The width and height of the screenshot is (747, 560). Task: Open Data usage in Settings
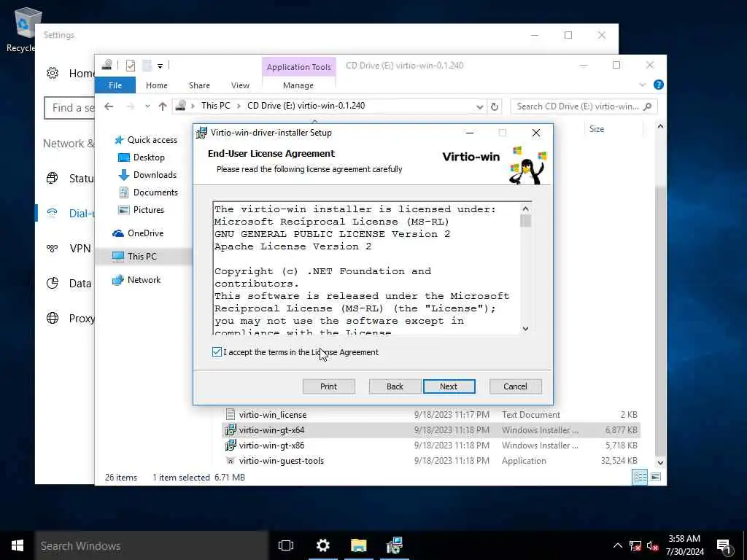click(x=69, y=284)
